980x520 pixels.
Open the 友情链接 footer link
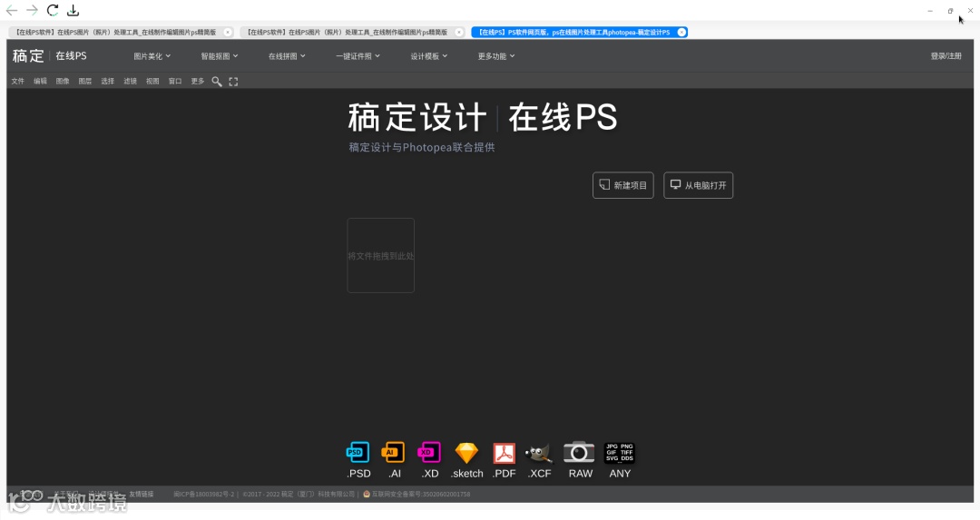142,494
